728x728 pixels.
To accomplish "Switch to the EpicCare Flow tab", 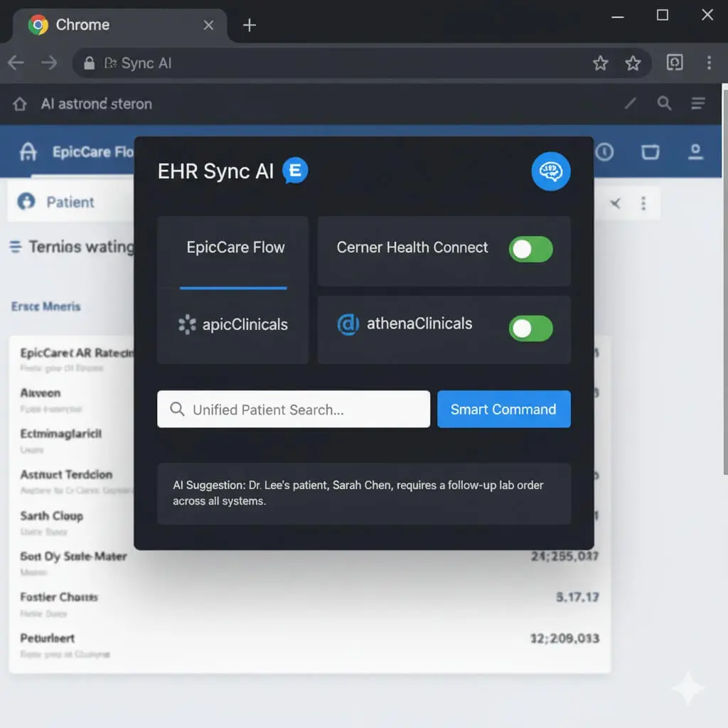I will pyautogui.click(x=235, y=247).
